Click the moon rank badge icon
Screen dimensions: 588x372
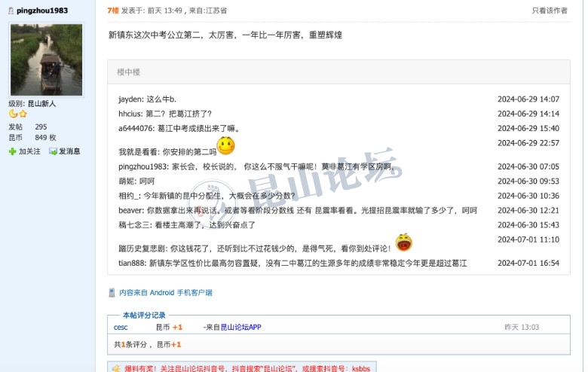[x=13, y=114]
